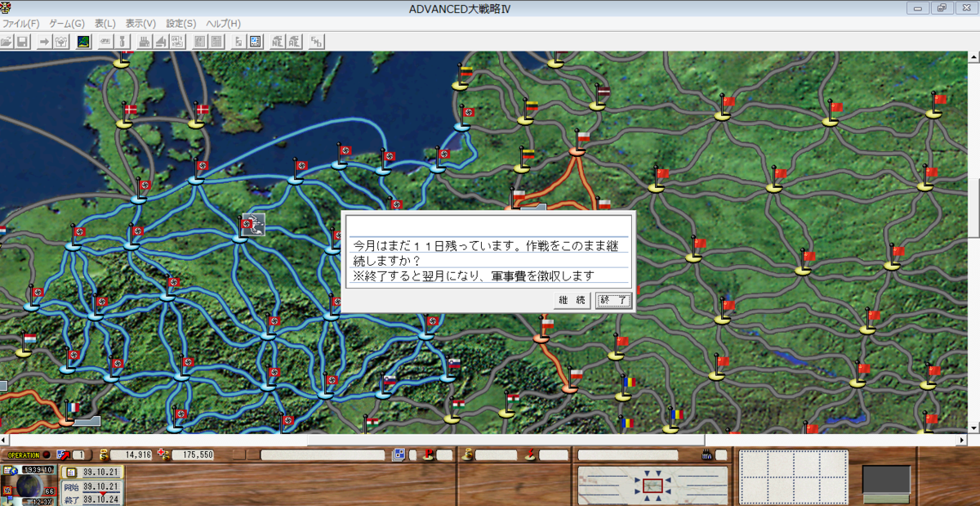The width and height of the screenshot is (980, 506).
Task: Click the red P icon in the status bar
Action: coord(427,455)
